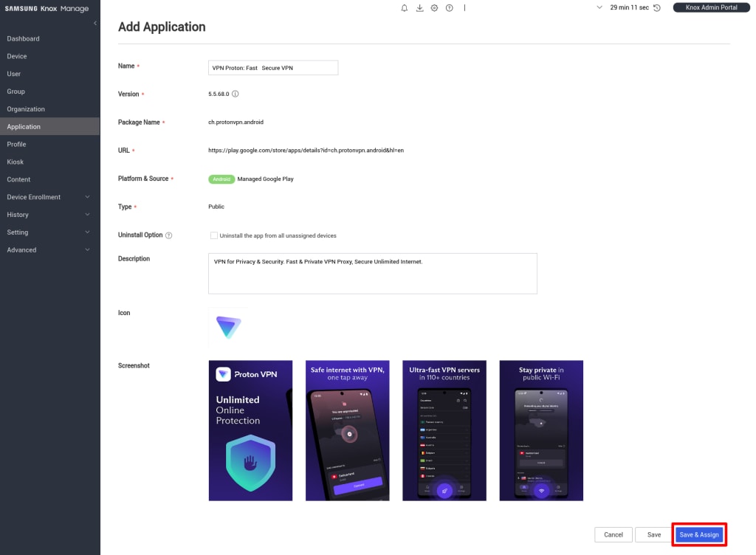Open the Content section
The height and width of the screenshot is (555, 756).
49,179
